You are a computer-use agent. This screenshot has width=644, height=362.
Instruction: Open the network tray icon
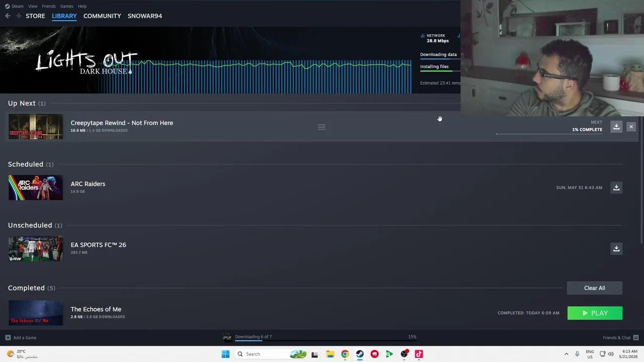tap(602, 354)
